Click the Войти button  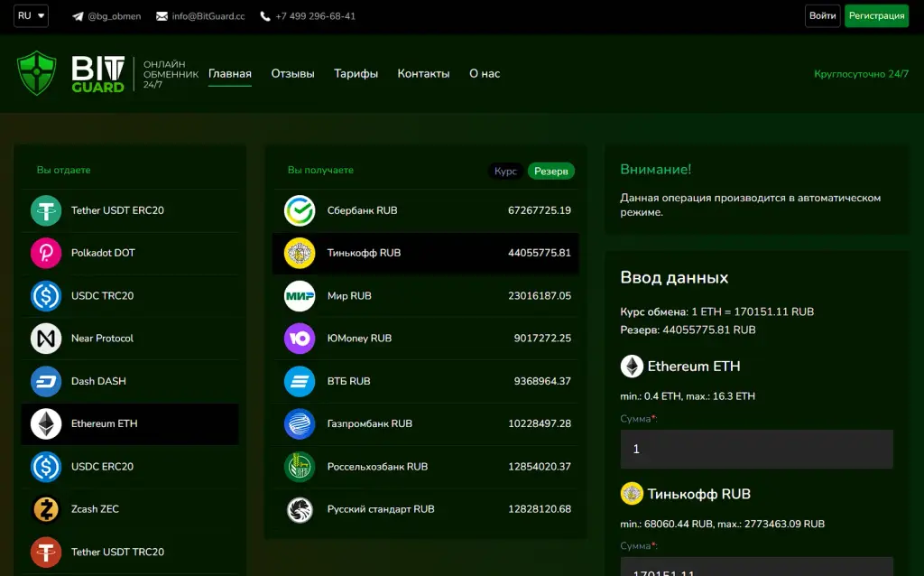coord(823,16)
